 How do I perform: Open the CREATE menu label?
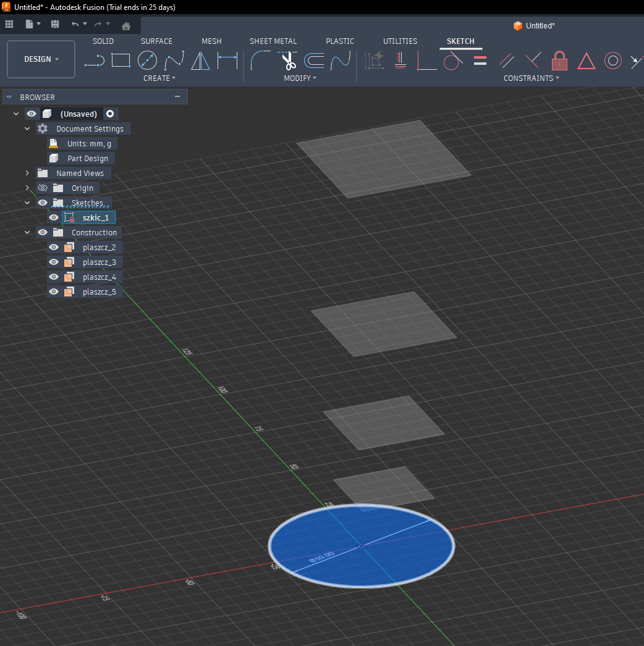click(x=159, y=78)
